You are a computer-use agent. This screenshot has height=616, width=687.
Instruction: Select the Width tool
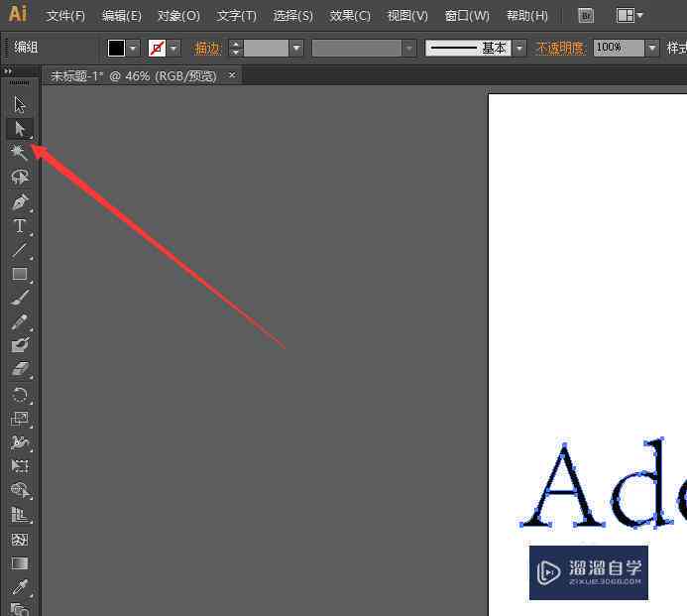20,442
